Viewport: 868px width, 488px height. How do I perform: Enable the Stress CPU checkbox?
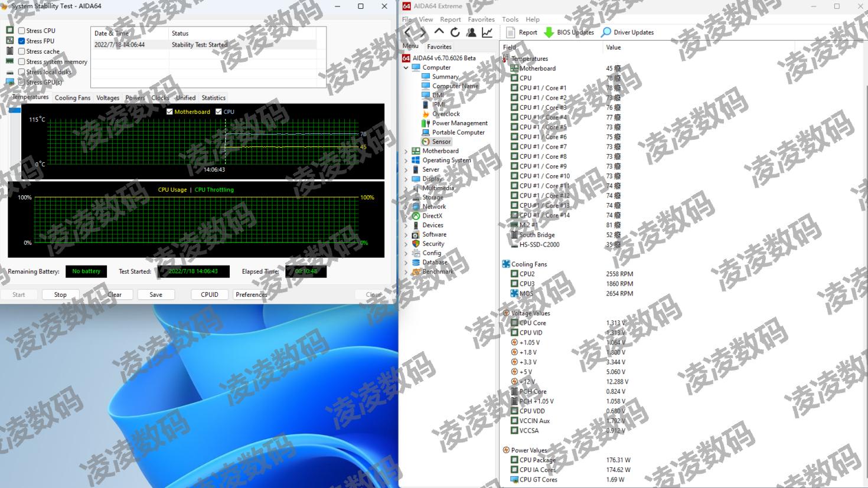pyautogui.click(x=22, y=31)
